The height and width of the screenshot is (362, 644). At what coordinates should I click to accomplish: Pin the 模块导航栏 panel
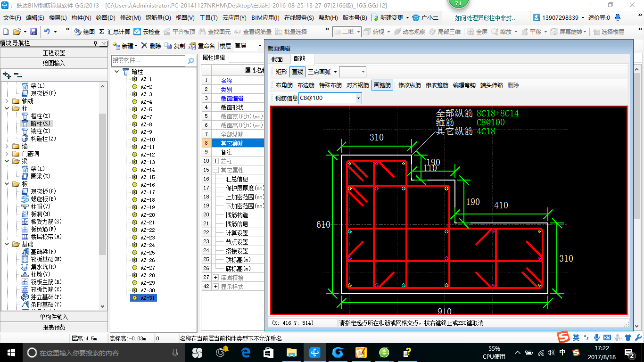click(96, 43)
